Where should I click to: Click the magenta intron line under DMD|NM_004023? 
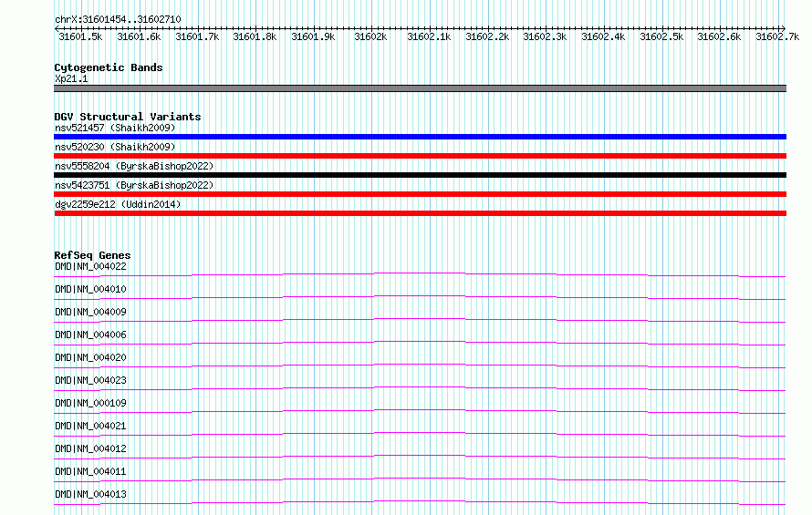coord(420,386)
